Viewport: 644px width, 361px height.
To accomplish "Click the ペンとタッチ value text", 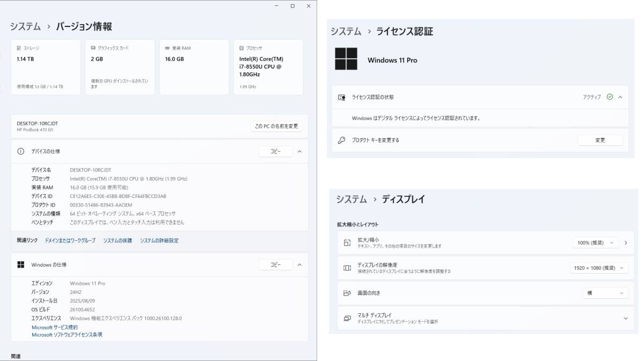I will click(127, 222).
